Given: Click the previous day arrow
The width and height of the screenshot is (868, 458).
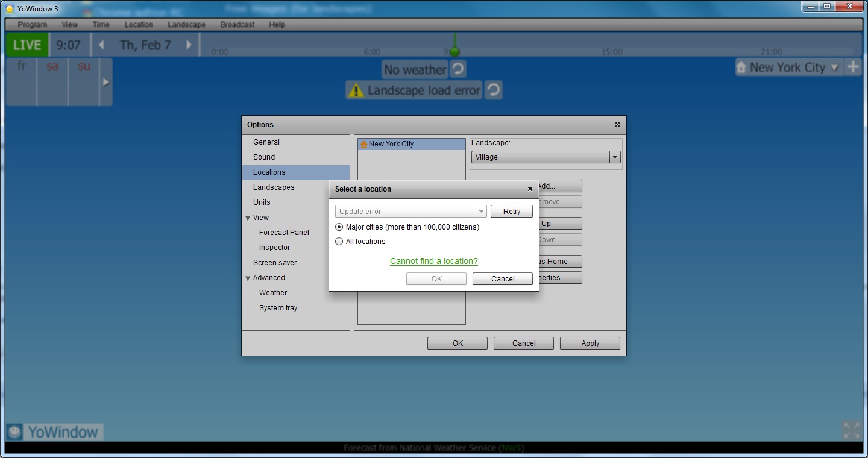Looking at the screenshot, I should (102, 45).
